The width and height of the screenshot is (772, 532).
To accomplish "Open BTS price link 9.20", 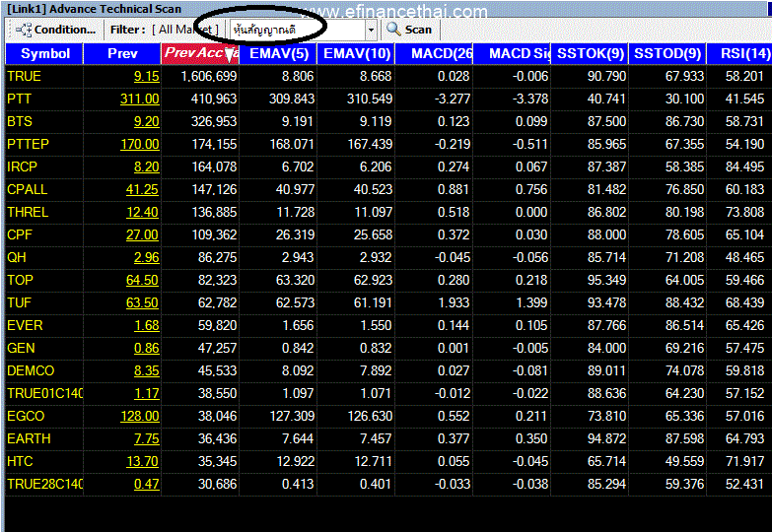I will pyautogui.click(x=146, y=122).
